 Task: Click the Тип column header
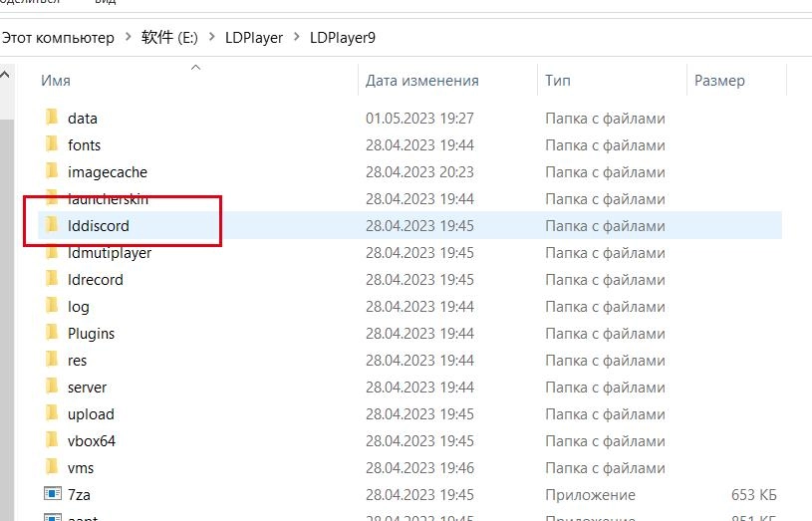click(557, 81)
